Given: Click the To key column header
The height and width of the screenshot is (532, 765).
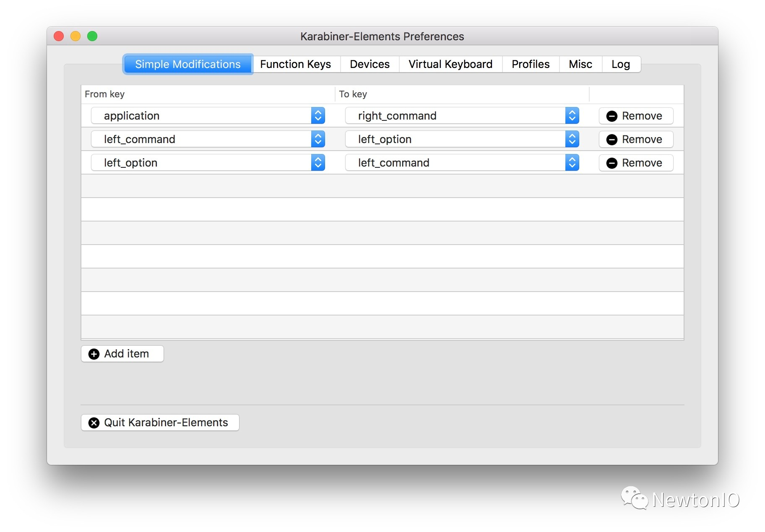Looking at the screenshot, I should (462, 94).
